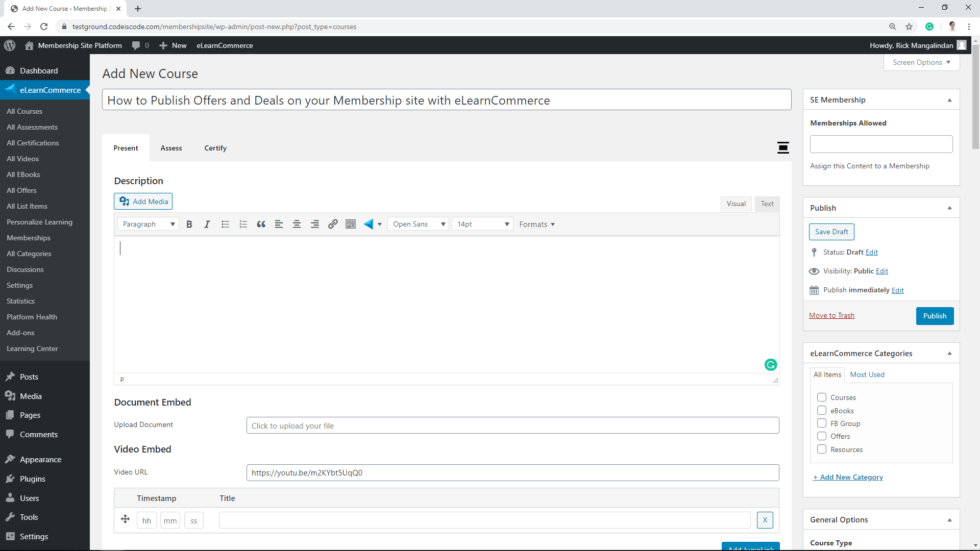Expand the Screen Options panel
This screenshot has width=980, height=551.
922,62
